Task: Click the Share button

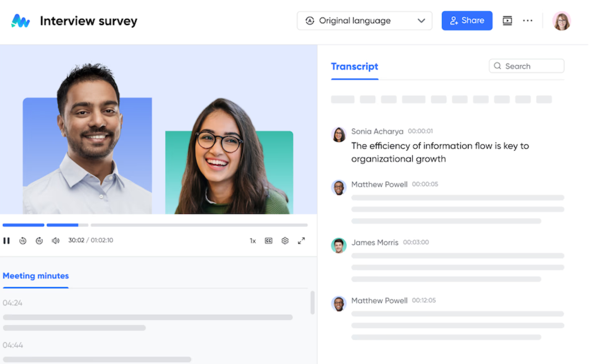Action: (467, 21)
